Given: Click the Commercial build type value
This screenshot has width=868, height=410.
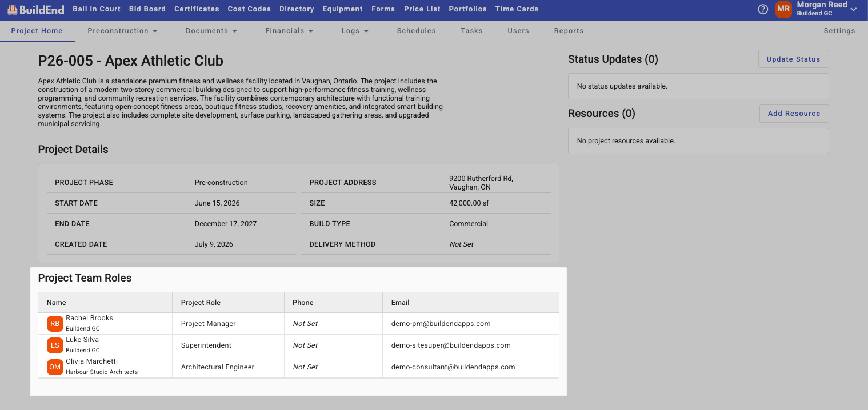Looking at the screenshot, I should [469, 224].
